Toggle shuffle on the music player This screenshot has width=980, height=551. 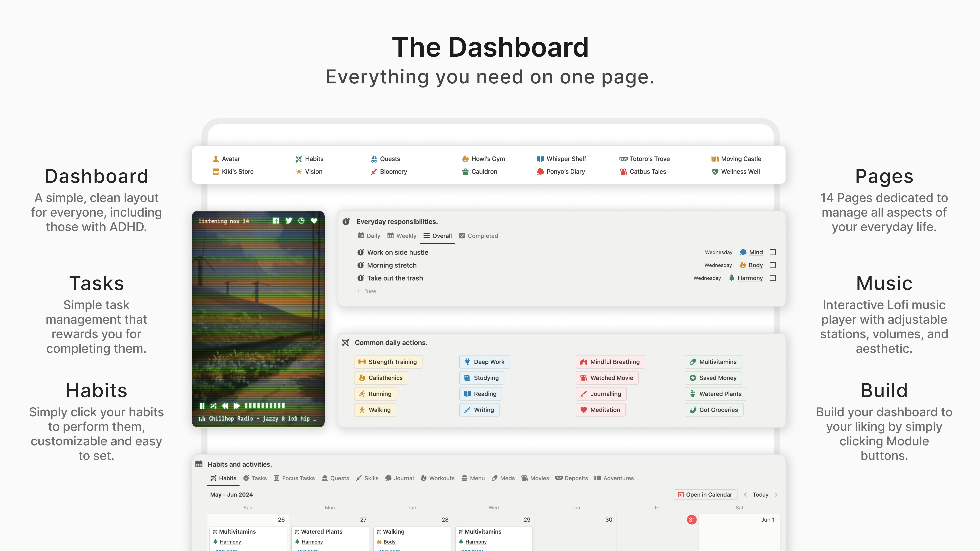click(x=213, y=406)
